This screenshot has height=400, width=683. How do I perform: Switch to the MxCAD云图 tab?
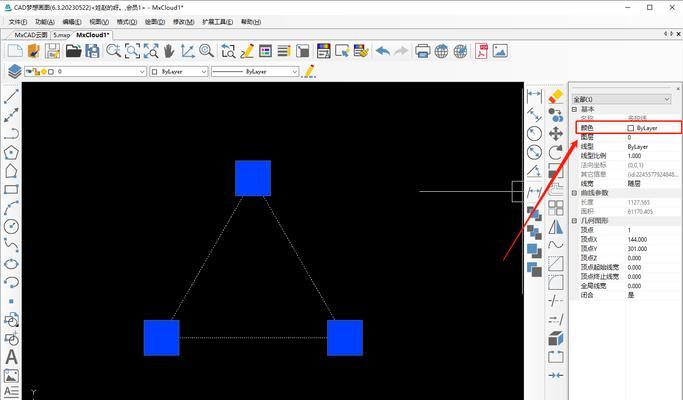(x=30, y=35)
